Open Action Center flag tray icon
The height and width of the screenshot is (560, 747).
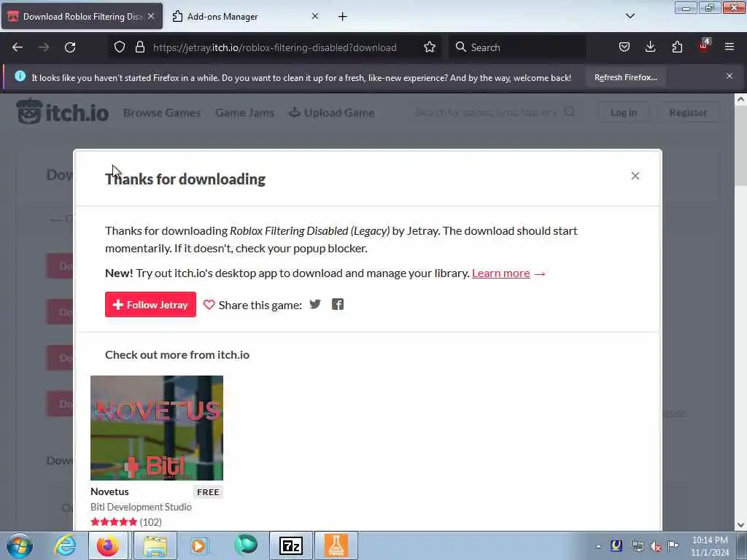point(673,545)
